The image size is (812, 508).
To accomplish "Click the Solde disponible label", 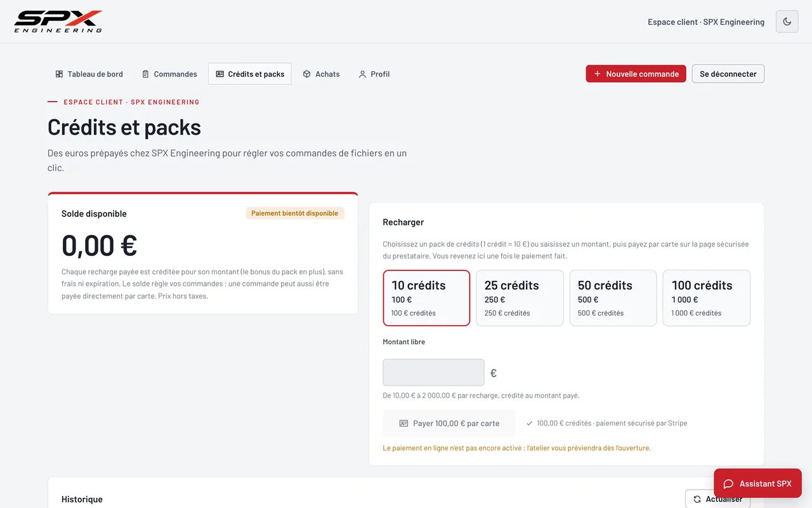I will pos(94,214).
